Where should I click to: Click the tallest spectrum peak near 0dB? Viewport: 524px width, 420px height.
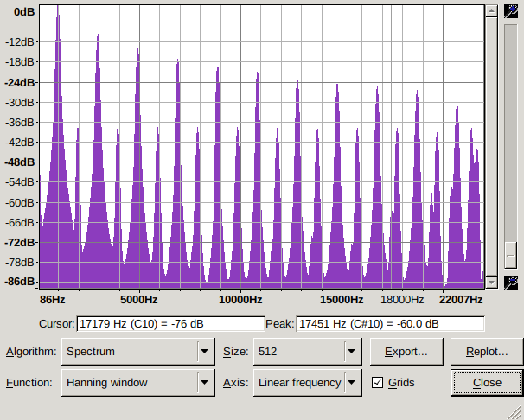click(x=58, y=12)
